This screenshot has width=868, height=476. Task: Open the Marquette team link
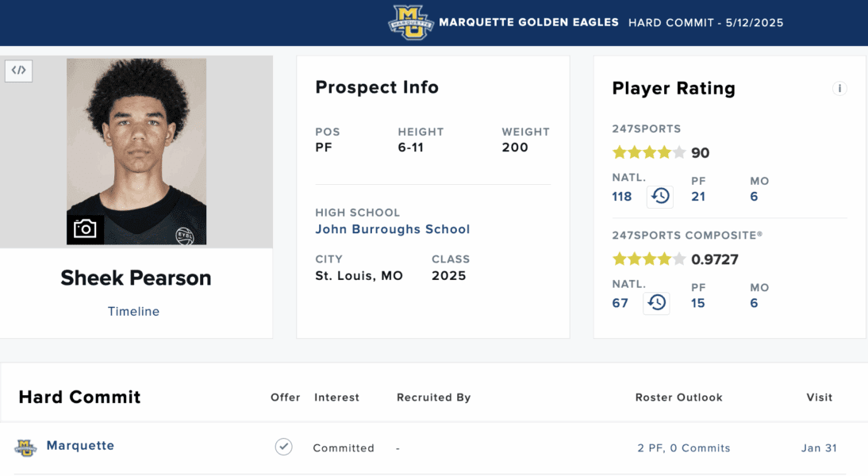pos(80,446)
